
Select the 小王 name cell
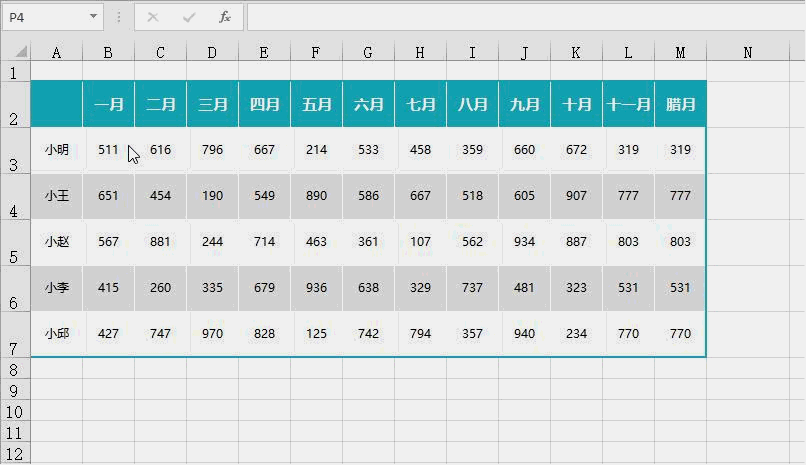[x=57, y=196]
